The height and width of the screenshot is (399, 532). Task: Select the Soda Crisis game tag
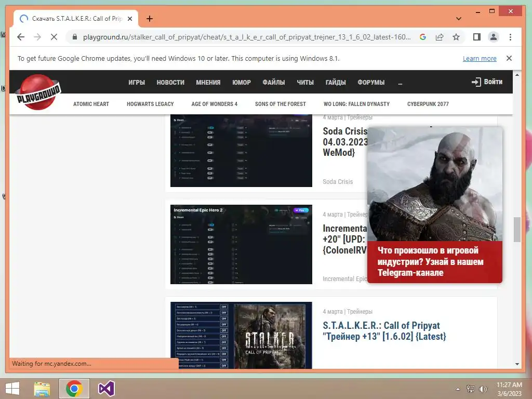coord(338,181)
